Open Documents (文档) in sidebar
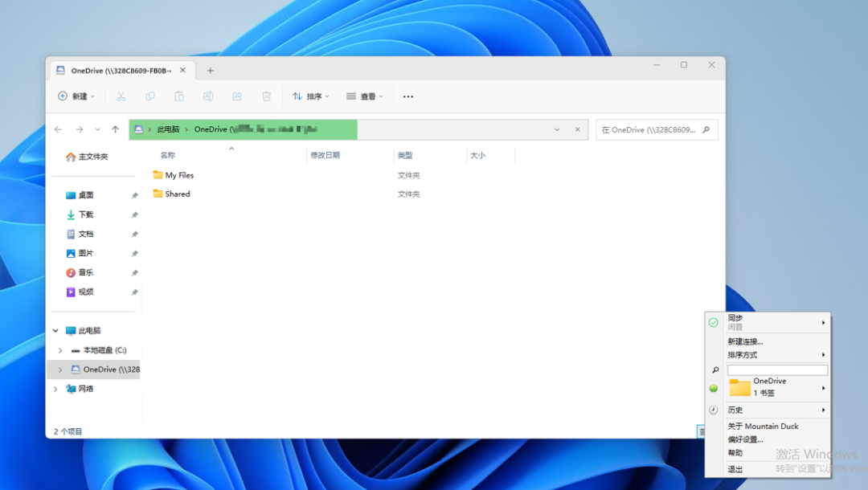The height and width of the screenshot is (490, 868). pyautogui.click(x=80, y=234)
